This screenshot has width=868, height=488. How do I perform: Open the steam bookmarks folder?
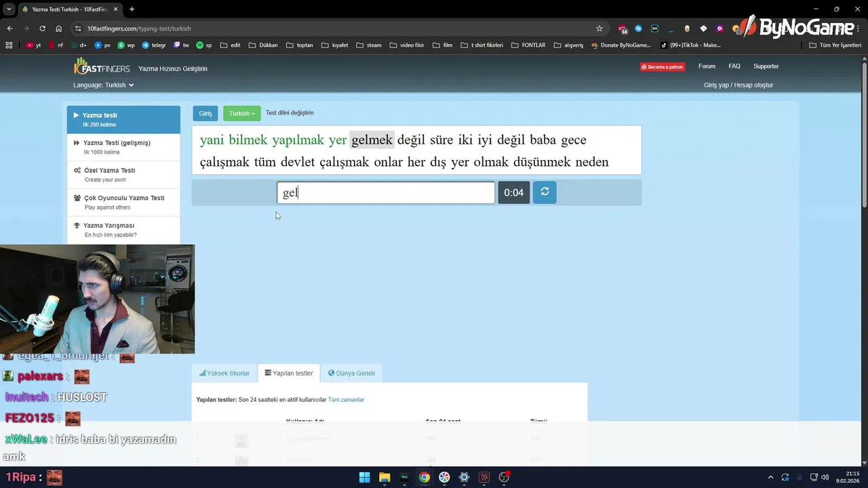369,45
